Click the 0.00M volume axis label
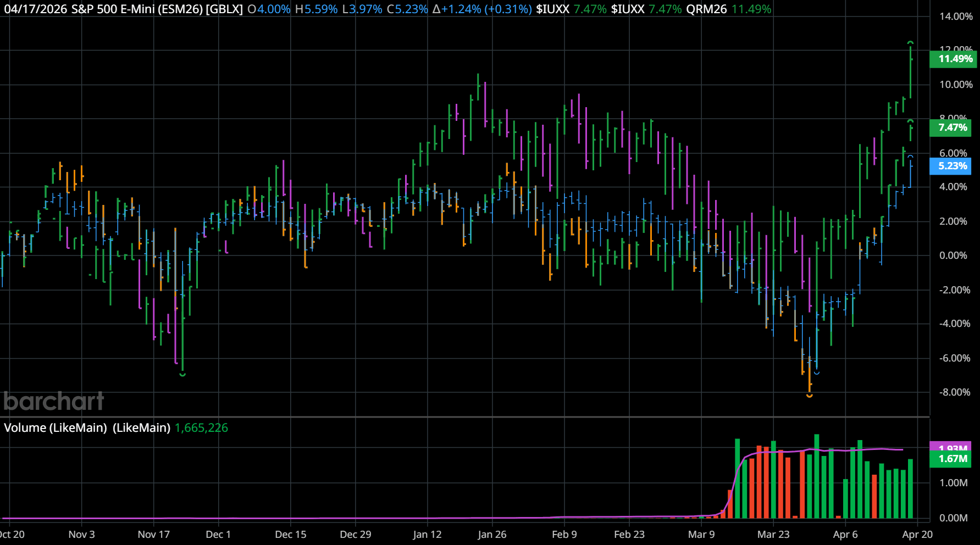The image size is (980, 545). pos(953,518)
